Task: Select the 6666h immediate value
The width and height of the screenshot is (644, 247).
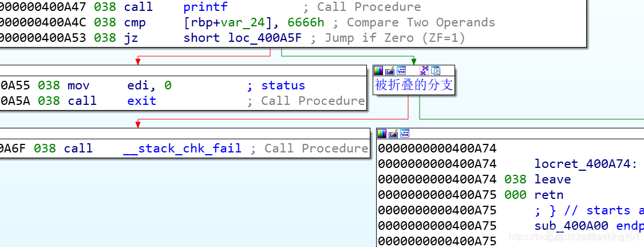Action: tap(306, 22)
